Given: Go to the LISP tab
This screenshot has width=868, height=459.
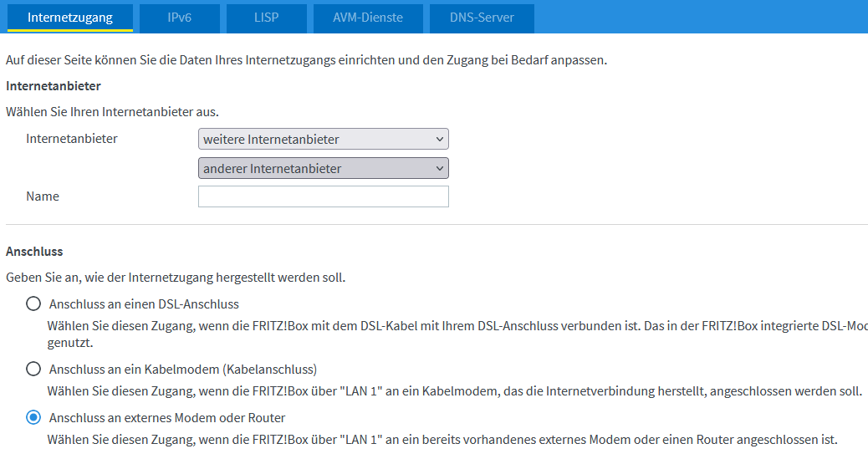Looking at the screenshot, I should [x=266, y=17].
